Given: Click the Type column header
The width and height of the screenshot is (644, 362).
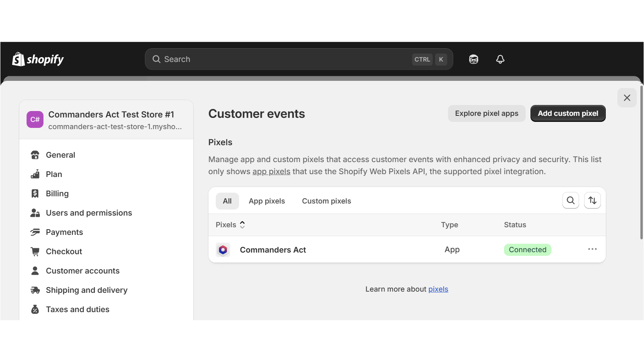Looking at the screenshot, I should pos(450,225).
